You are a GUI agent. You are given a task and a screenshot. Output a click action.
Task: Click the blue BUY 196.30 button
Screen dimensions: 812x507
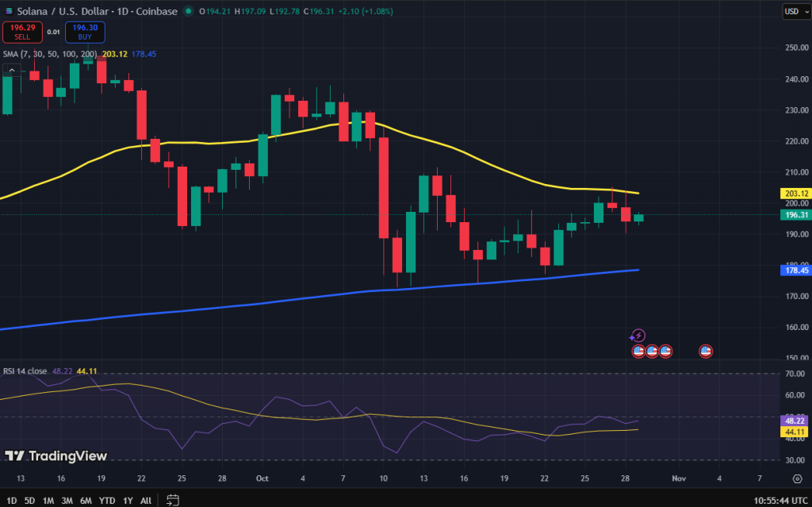coord(85,33)
